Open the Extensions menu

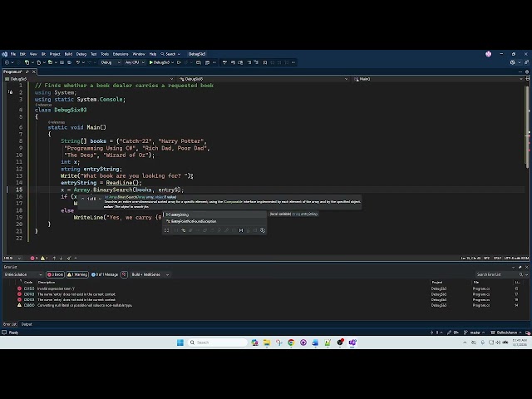[121, 54]
